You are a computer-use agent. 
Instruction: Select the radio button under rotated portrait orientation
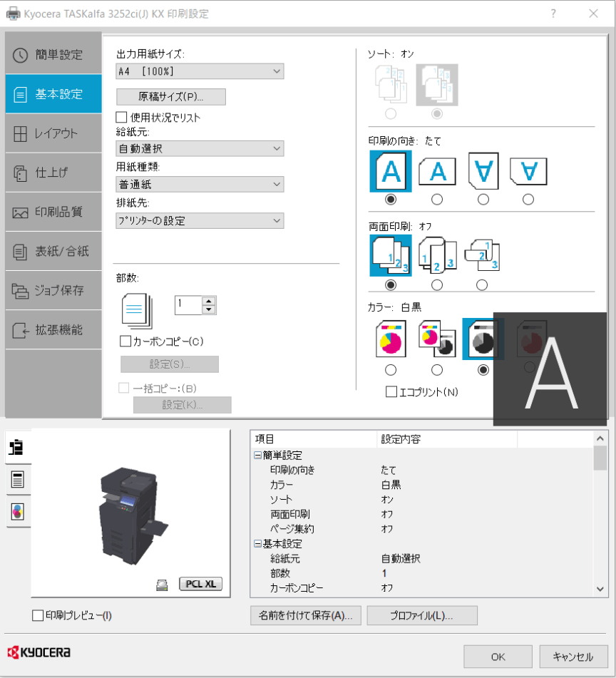tap(483, 200)
